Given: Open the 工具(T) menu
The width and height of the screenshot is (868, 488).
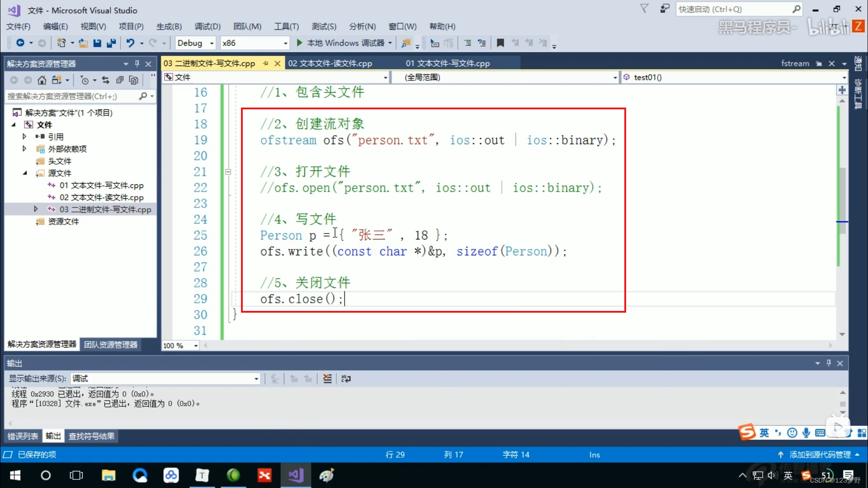Looking at the screenshot, I should point(287,27).
